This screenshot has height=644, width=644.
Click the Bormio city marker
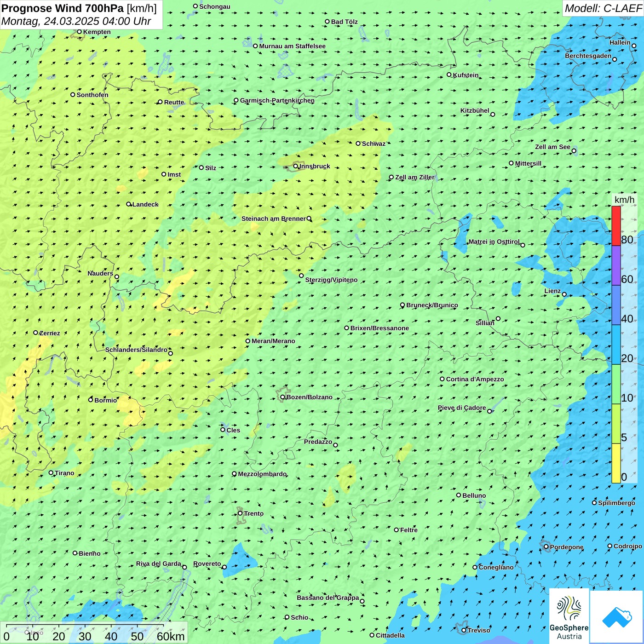pyautogui.click(x=91, y=400)
